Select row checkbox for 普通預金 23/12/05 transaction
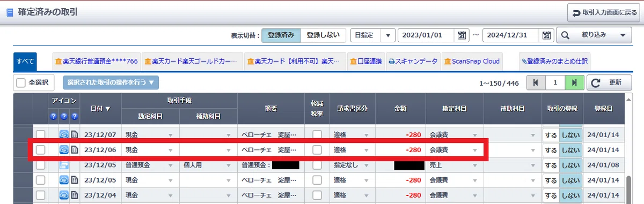The height and width of the screenshot is (204, 644). tap(41, 165)
